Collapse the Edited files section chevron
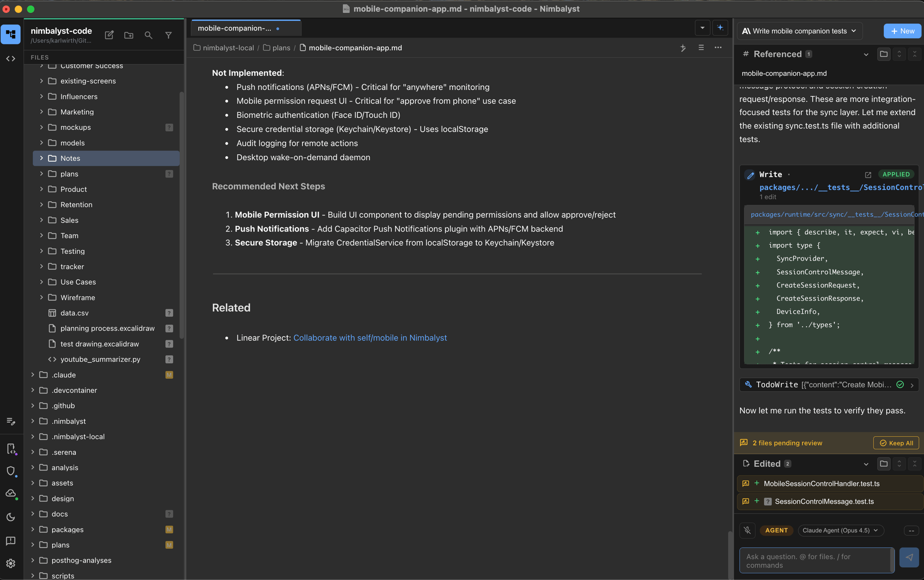The image size is (924, 580). (866, 464)
